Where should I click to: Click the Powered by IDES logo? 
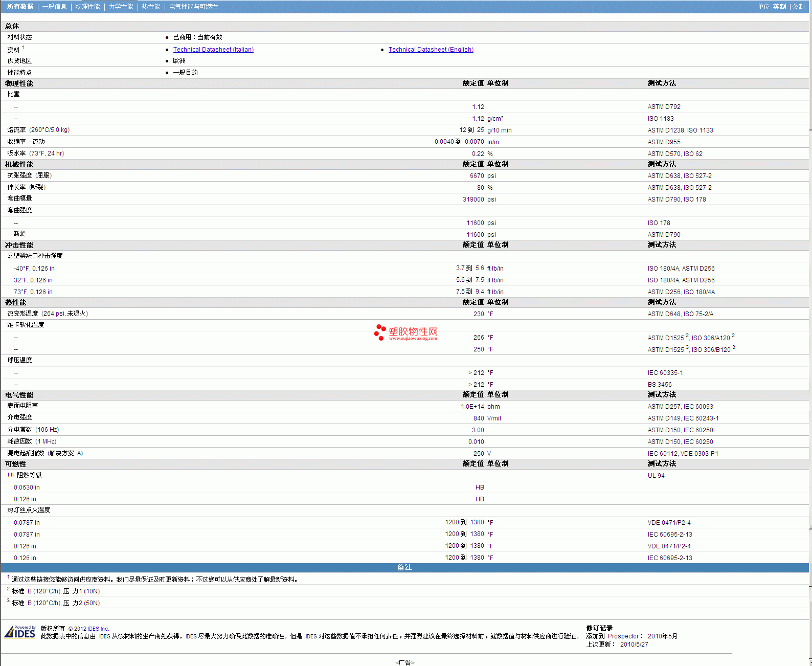point(20,632)
